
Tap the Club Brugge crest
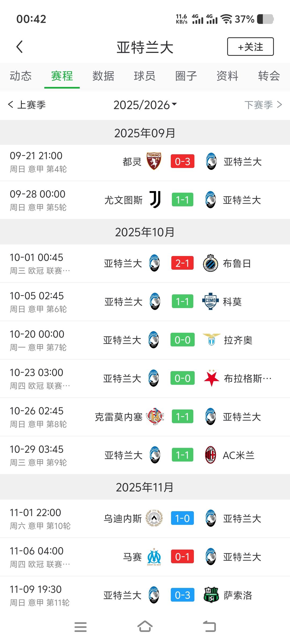(211, 263)
